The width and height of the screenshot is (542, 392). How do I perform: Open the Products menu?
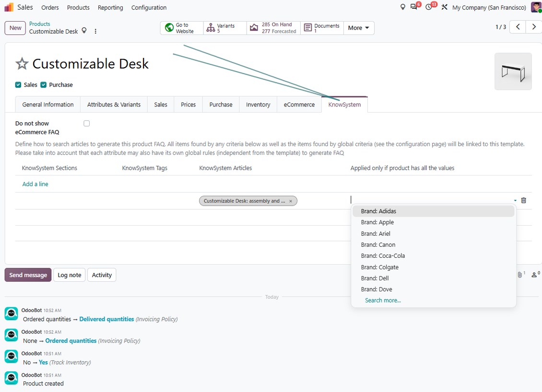pos(78,7)
